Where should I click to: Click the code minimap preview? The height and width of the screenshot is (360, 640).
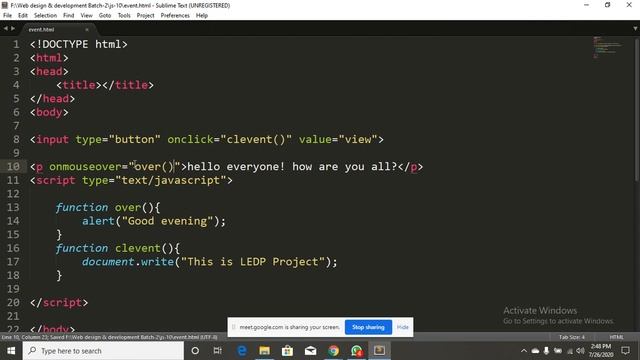[x=607, y=47]
